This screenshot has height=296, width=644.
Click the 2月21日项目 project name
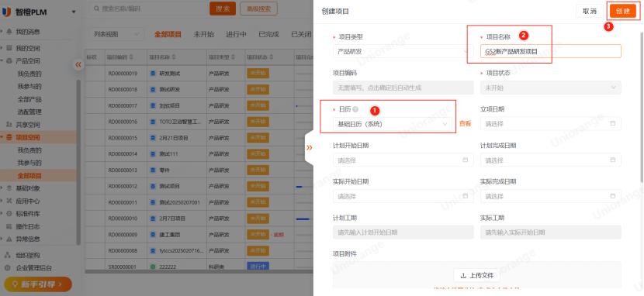point(174,138)
